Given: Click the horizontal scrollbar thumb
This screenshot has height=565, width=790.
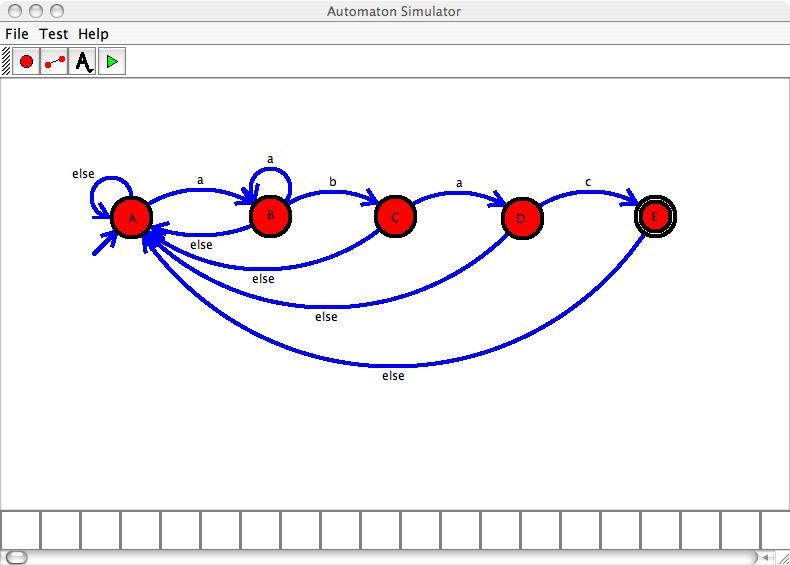Looking at the screenshot, I should click(17, 557).
